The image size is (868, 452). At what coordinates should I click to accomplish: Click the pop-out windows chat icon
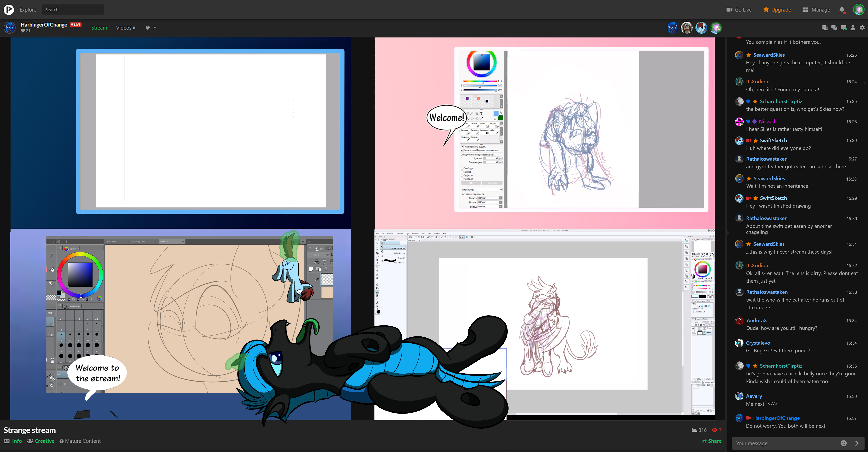point(825,28)
